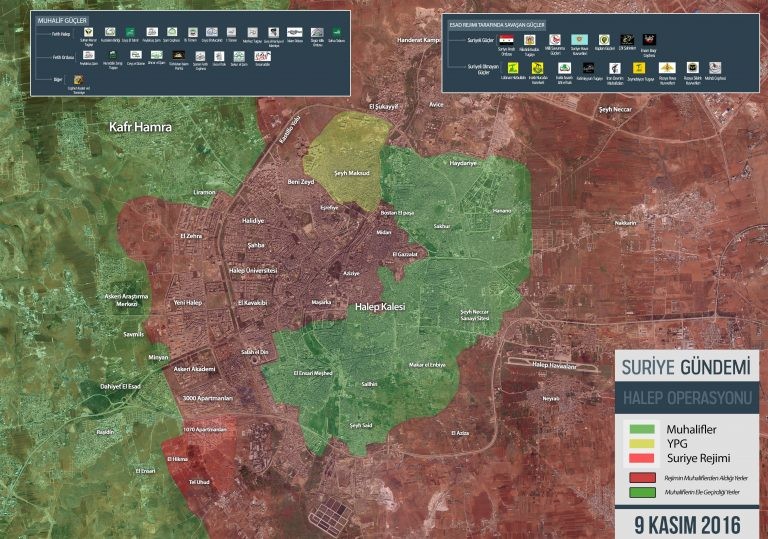This screenshot has height=539, width=768.
Task: Click the Muhalif Güçler panel header
Action: pyautogui.click(x=62, y=19)
